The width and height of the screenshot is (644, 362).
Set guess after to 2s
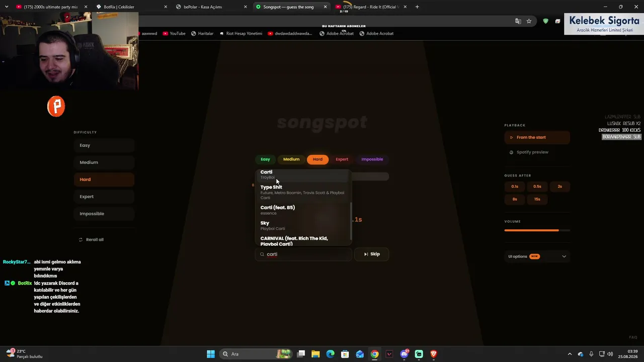pyautogui.click(x=560, y=187)
